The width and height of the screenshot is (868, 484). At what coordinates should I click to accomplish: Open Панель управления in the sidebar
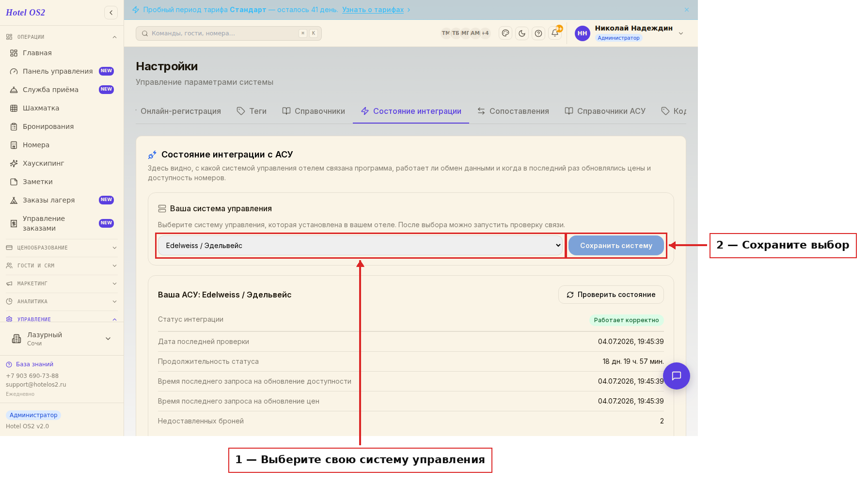click(62, 71)
